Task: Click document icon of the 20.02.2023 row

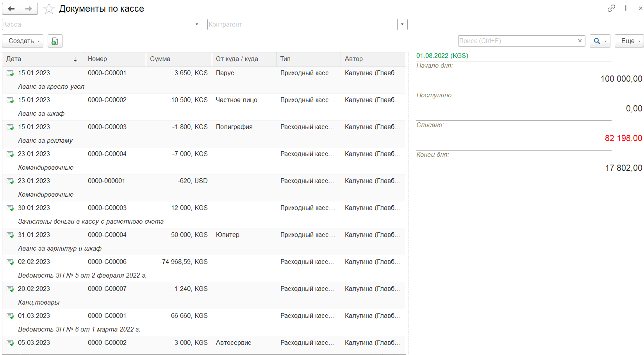Action: click(x=10, y=289)
